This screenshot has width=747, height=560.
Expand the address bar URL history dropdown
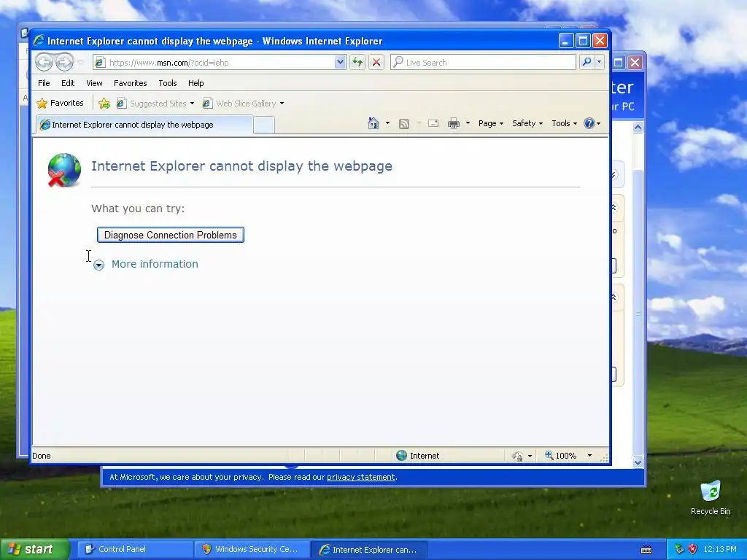click(340, 63)
